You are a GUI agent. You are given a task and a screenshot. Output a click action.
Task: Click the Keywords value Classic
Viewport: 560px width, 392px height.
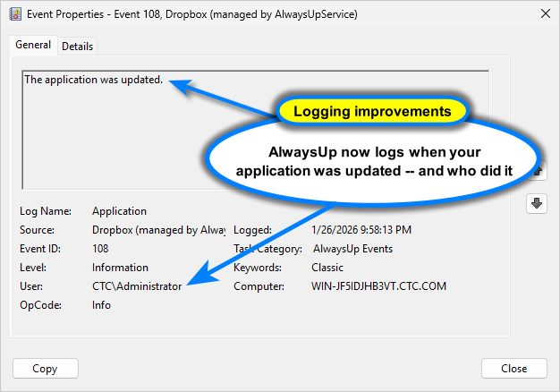[327, 268]
